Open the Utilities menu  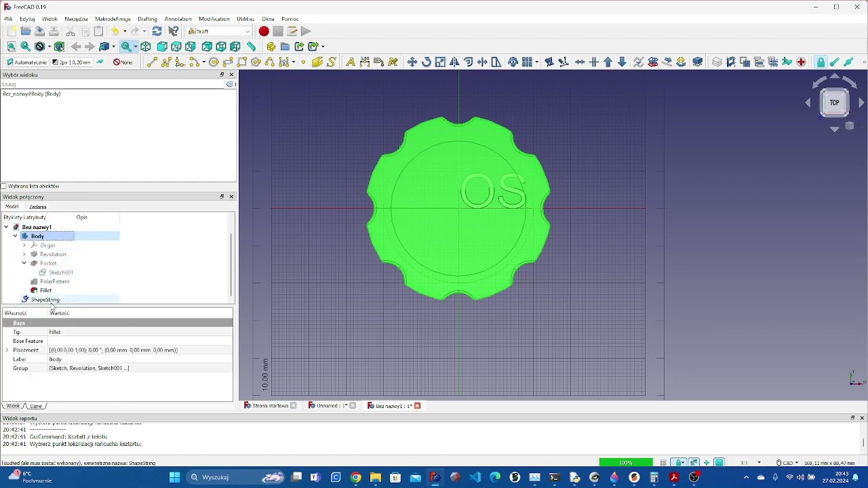click(x=245, y=19)
